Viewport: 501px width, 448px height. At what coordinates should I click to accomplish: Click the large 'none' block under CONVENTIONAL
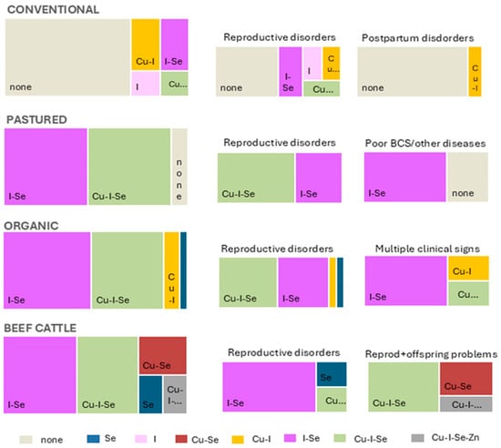pos(67,57)
